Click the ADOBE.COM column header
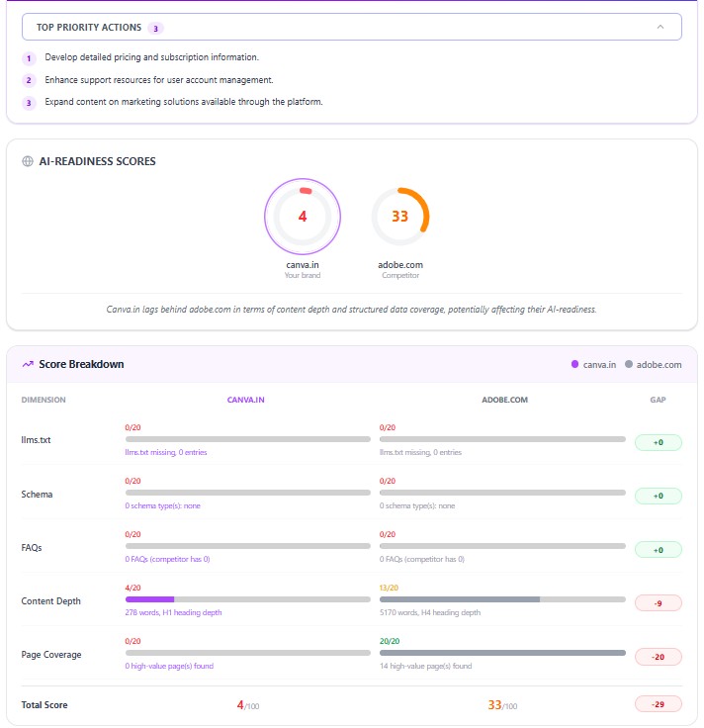 [504, 400]
